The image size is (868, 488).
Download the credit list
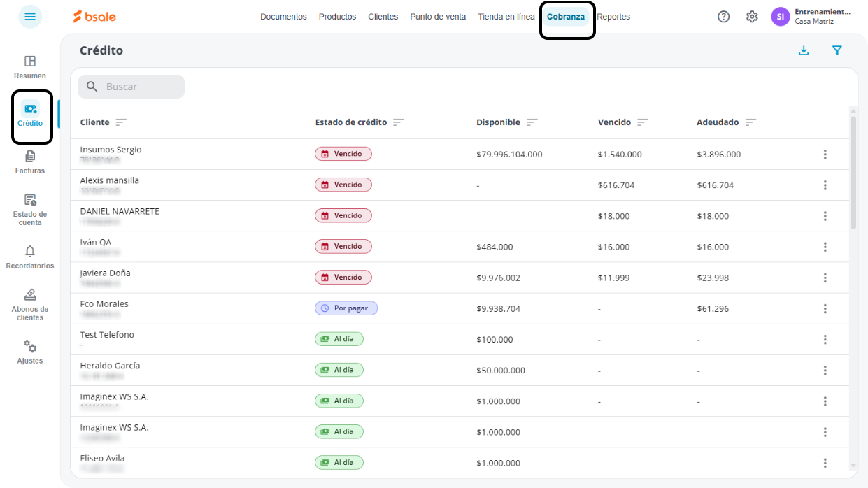click(804, 50)
